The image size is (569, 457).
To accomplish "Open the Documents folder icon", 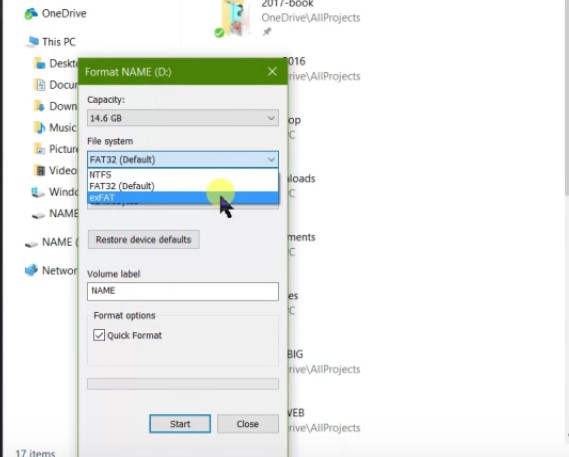I will pos(40,85).
